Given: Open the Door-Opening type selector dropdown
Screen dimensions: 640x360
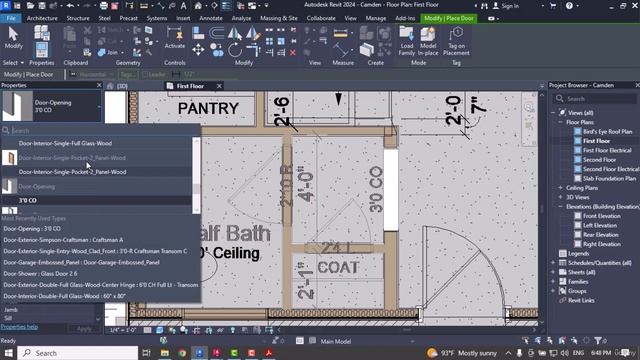Looking at the screenshot, I should 51,106.
